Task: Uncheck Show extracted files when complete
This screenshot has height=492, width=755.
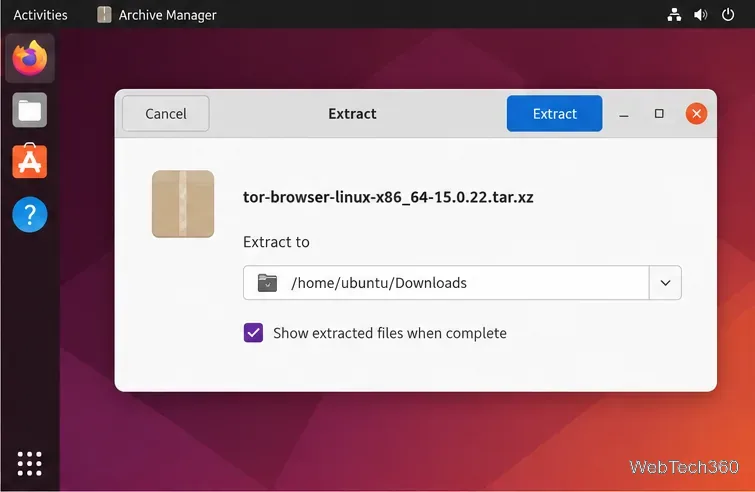Action: [253, 333]
